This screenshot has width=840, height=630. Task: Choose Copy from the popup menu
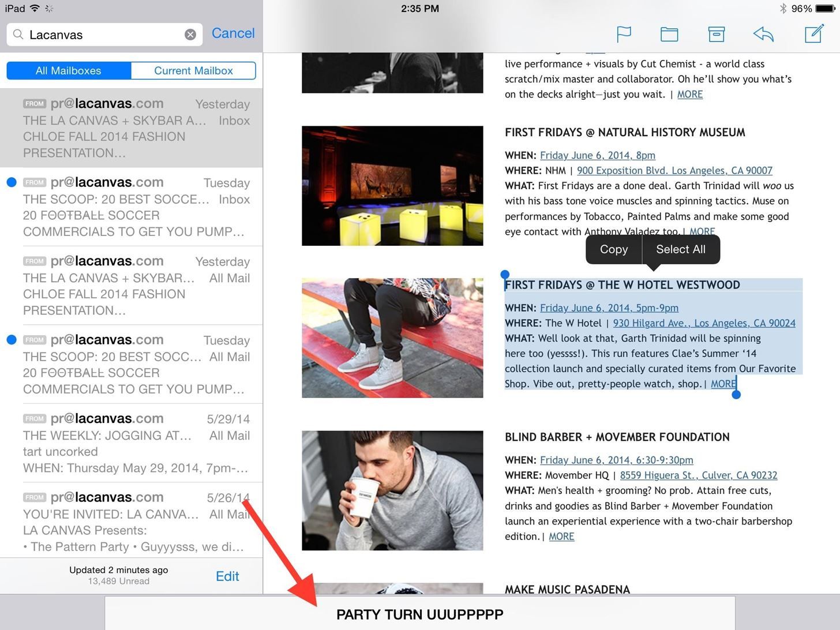[x=613, y=249]
